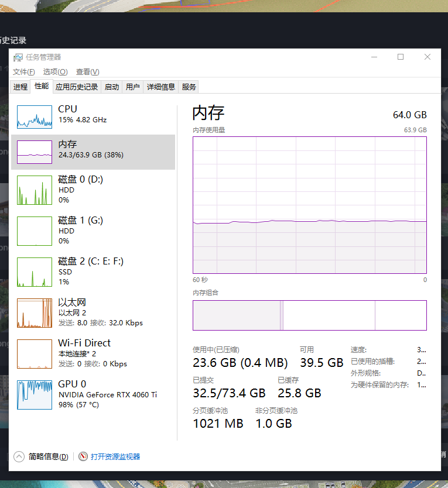Open the 查看(V) menu
Viewport: 448px width, 488px height.
pyautogui.click(x=87, y=72)
